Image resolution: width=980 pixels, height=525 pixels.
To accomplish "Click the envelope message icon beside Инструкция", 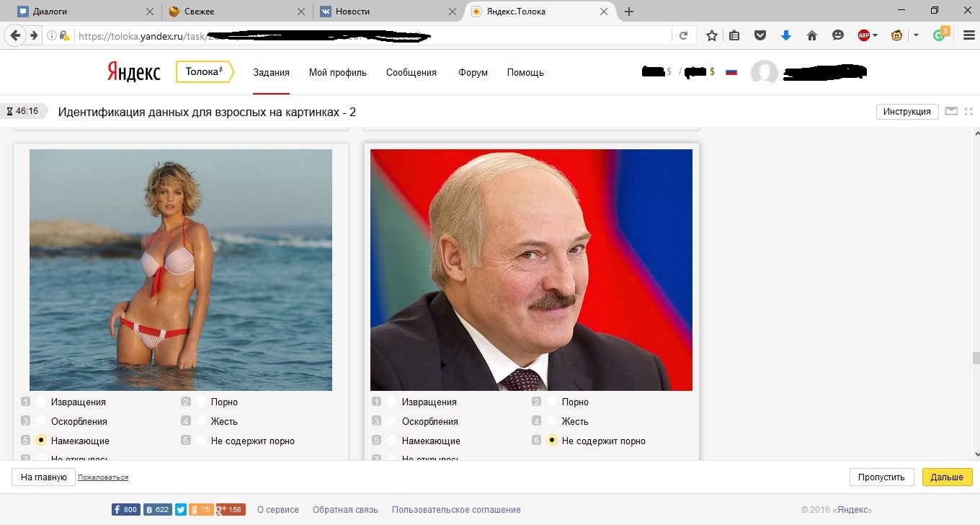I will [x=951, y=111].
